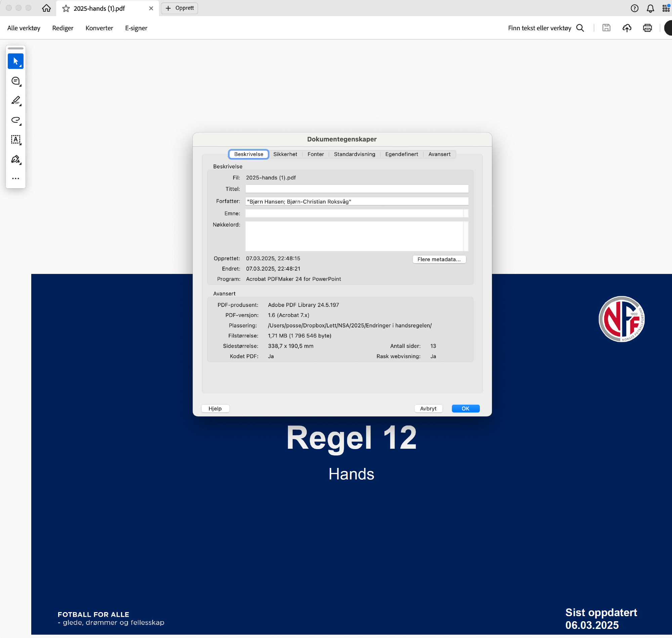The height and width of the screenshot is (638, 672).
Task: Open the Alle verktøy menu
Action: click(x=24, y=28)
